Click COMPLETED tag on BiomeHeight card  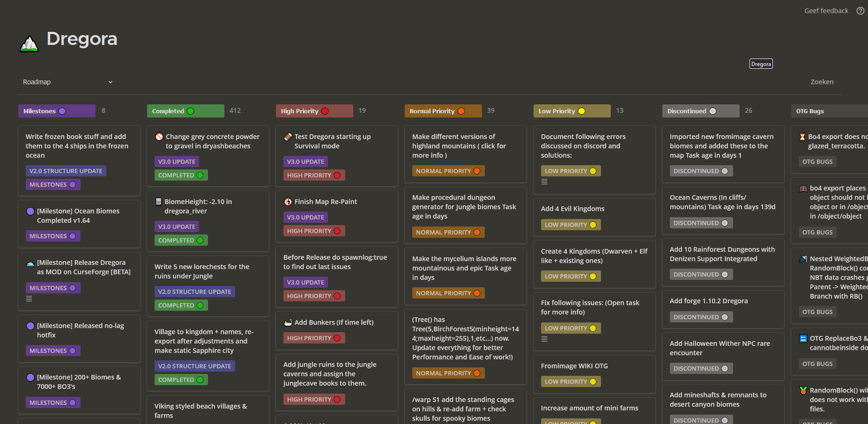tap(181, 240)
